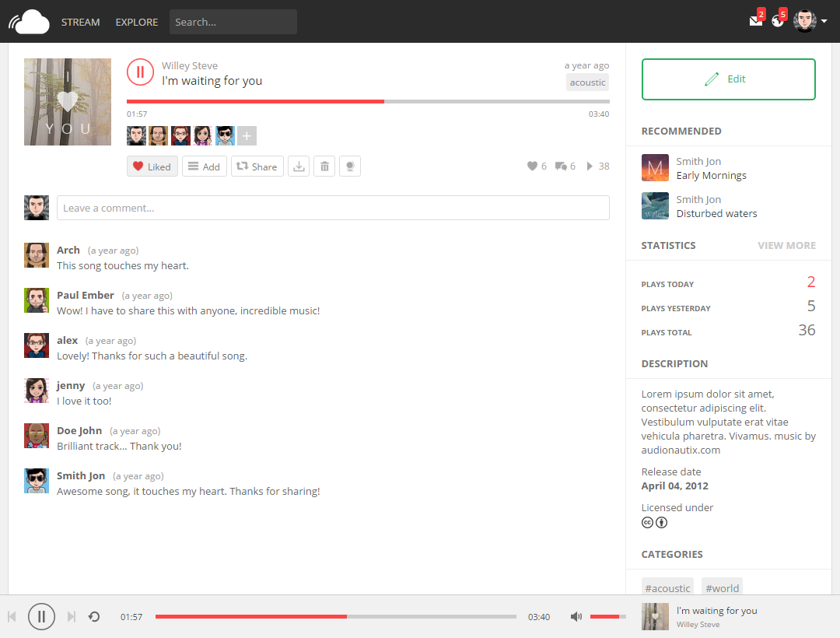Click the plays count triangle icon
The width and height of the screenshot is (840, 638).
point(590,166)
